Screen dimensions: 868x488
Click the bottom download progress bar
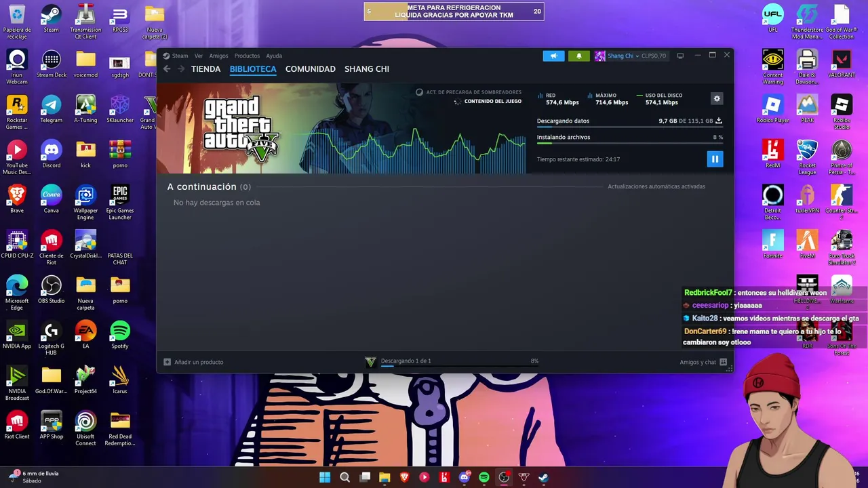tap(459, 367)
